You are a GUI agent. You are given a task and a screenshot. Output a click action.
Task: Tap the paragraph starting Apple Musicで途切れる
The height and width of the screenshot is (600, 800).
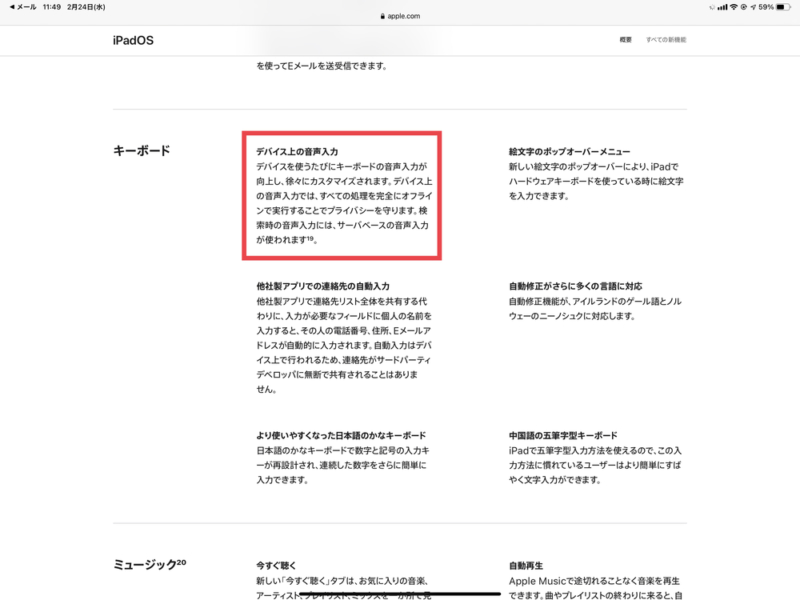tap(595, 588)
